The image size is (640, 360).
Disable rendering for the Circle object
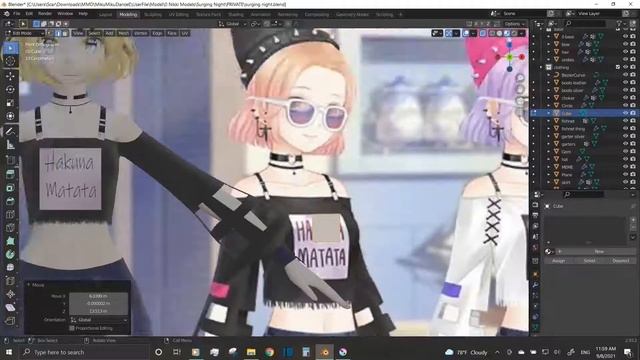(633, 106)
